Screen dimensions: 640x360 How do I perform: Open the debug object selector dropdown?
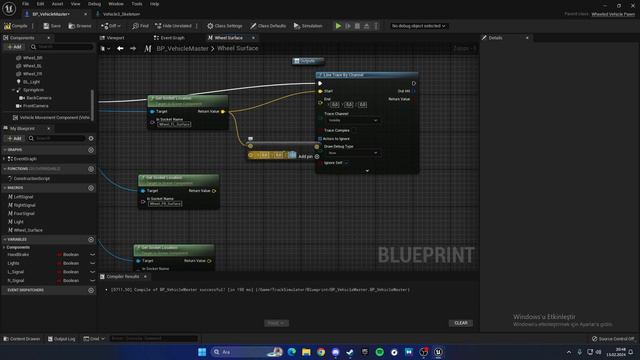418,26
